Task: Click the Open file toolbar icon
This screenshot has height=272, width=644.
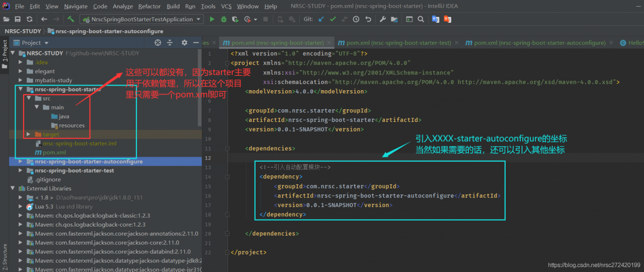Action: (x=7, y=19)
